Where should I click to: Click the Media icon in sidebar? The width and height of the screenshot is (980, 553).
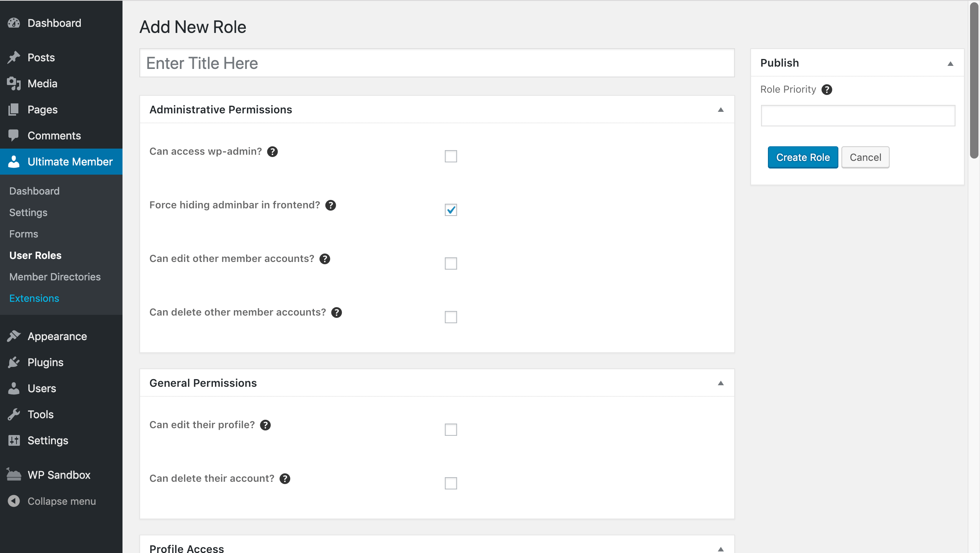click(14, 83)
